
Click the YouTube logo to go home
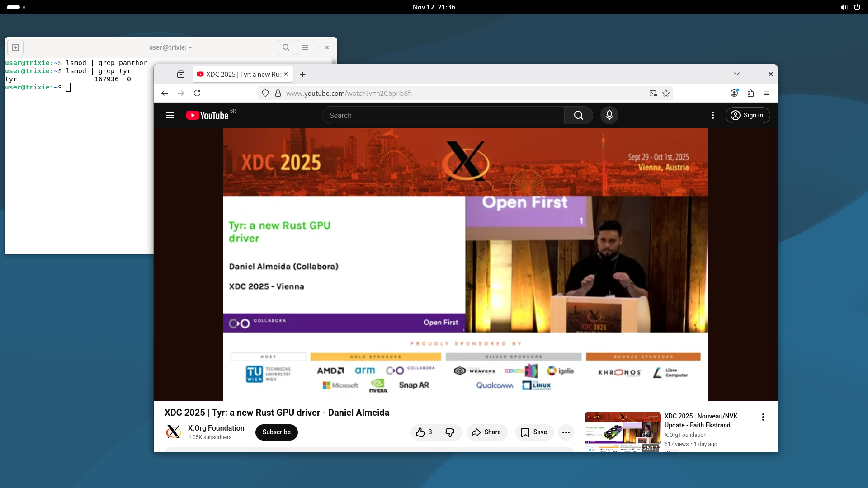click(x=208, y=115)
